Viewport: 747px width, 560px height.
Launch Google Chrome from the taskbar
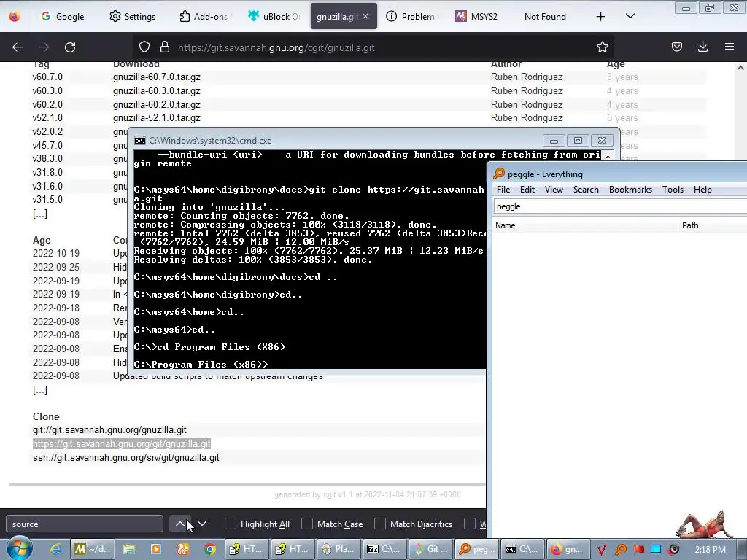210,549
